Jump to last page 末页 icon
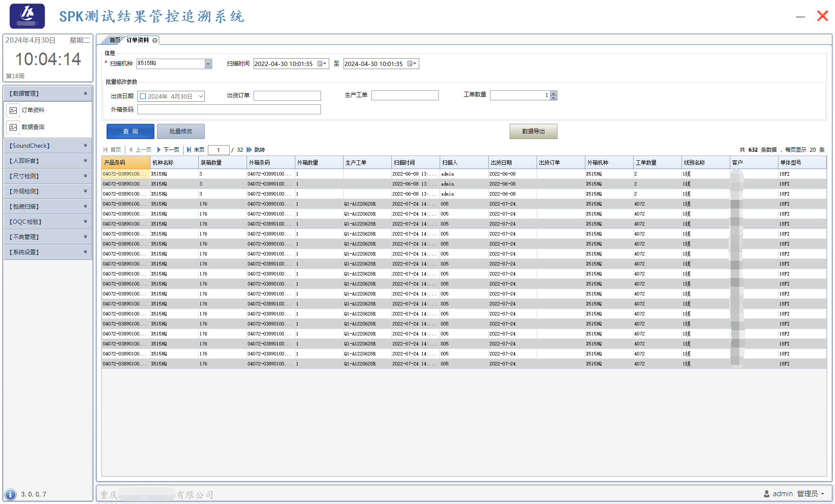 click(189, 149)
